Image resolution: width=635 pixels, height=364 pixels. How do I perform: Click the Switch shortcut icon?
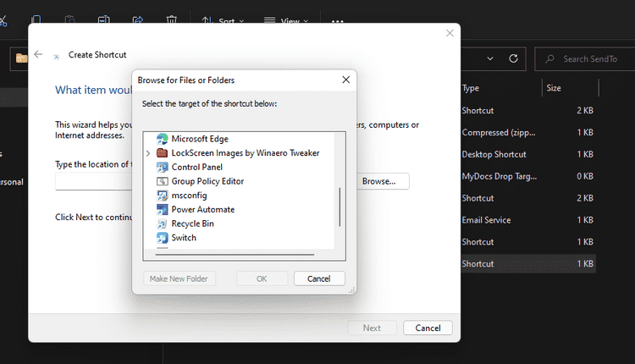[163, 238]
